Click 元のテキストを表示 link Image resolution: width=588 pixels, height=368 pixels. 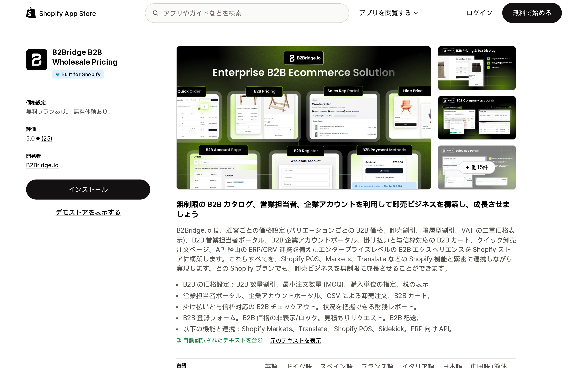295,341
